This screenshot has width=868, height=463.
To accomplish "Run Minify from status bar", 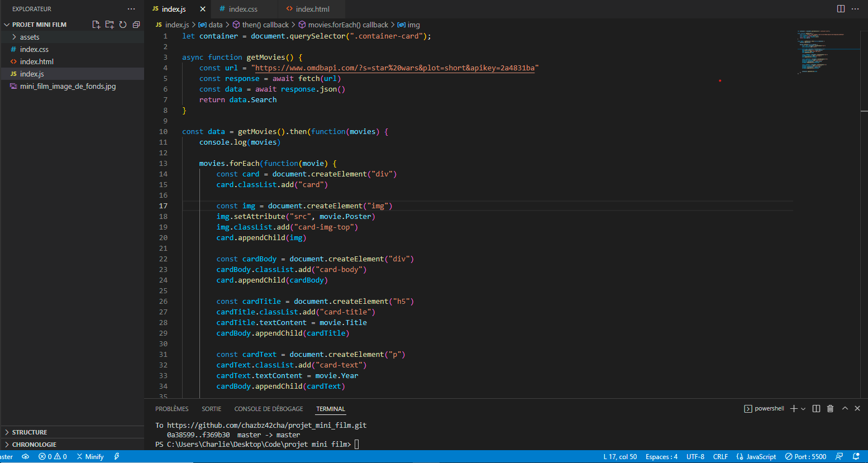I will pos(90,457).
